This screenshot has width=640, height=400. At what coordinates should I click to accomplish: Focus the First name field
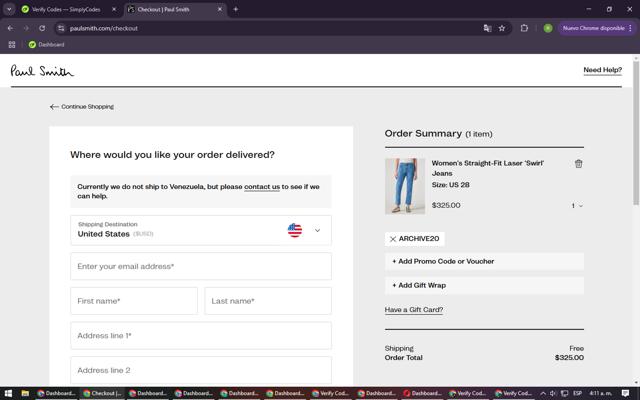[x=134, y=301]
